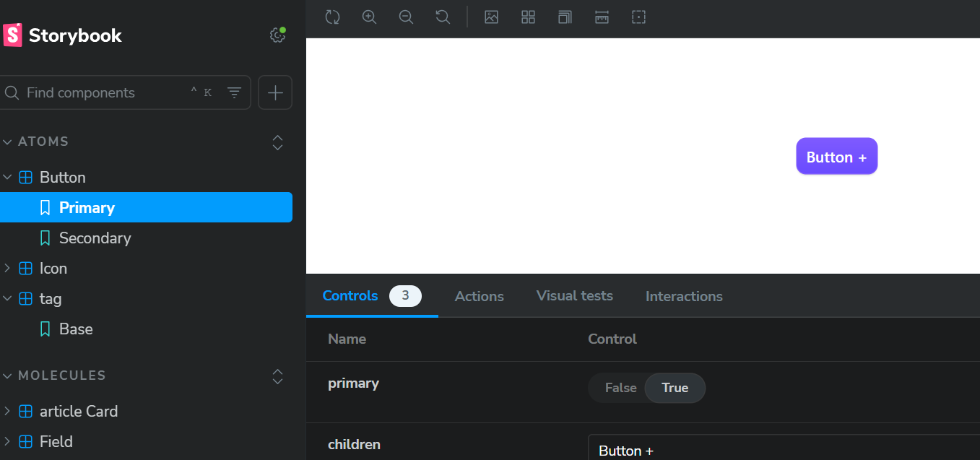Reset the preview zoom level
980x460 pixels.
(x=443, y=17)
